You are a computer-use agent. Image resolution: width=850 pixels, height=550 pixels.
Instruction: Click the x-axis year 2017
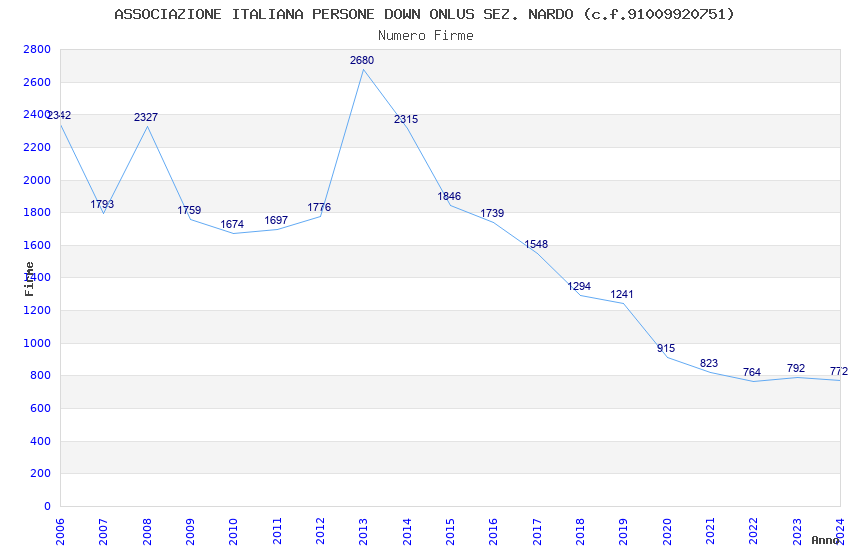(537, 531)
